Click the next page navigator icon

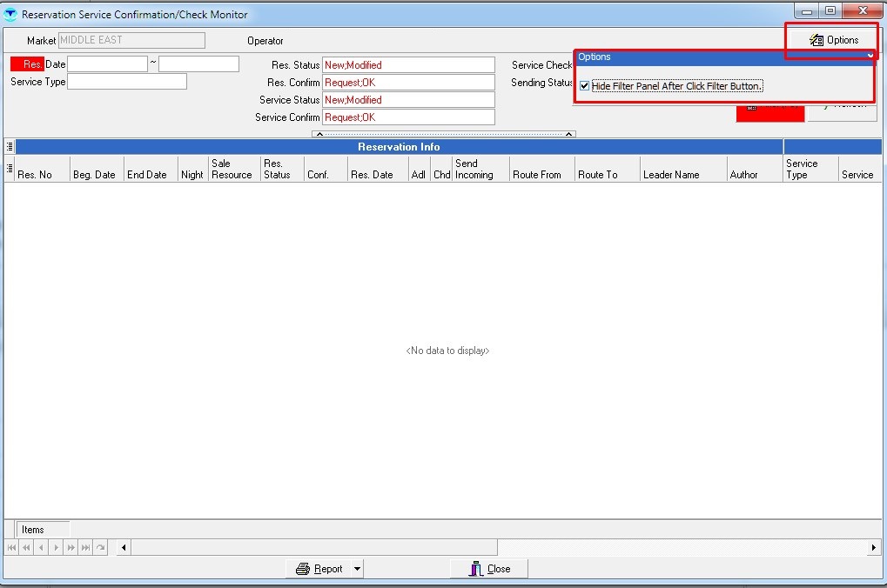(71, 547)
